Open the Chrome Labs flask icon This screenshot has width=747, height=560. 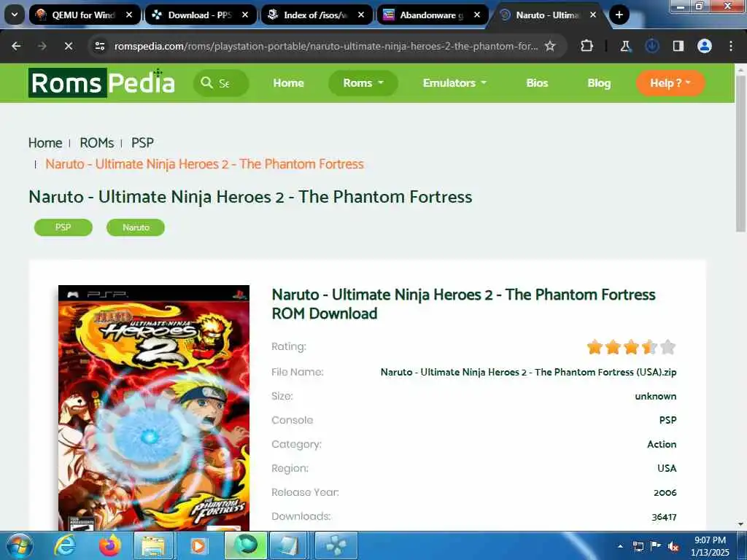pos(625,46)
